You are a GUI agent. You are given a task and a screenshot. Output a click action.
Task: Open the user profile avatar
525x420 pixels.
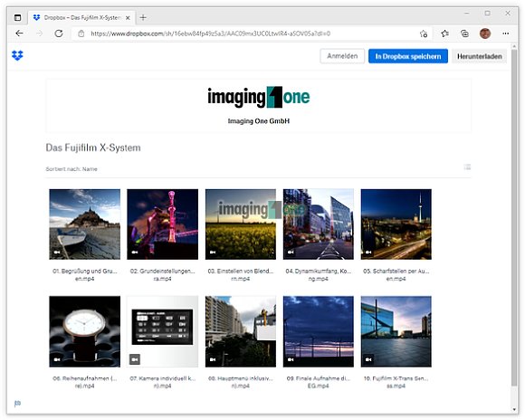pyautogui.click(x=485, y=33)
